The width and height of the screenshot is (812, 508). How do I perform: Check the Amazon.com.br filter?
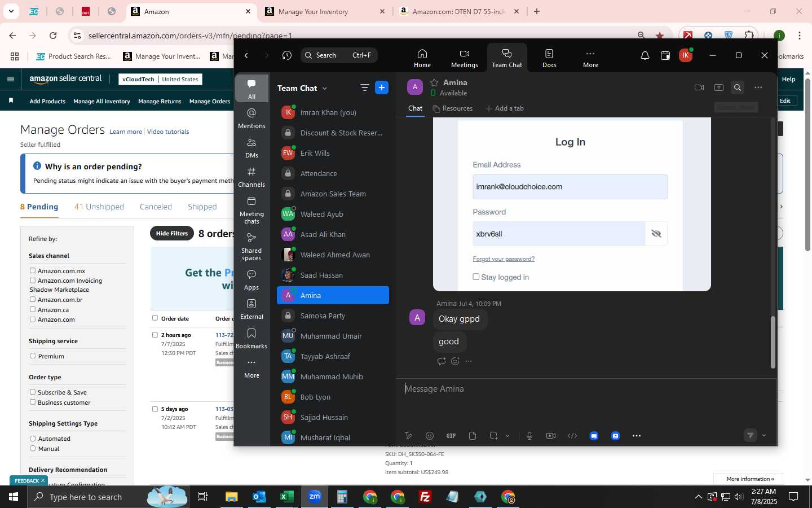pyautogui.click(x=33, y=300)
